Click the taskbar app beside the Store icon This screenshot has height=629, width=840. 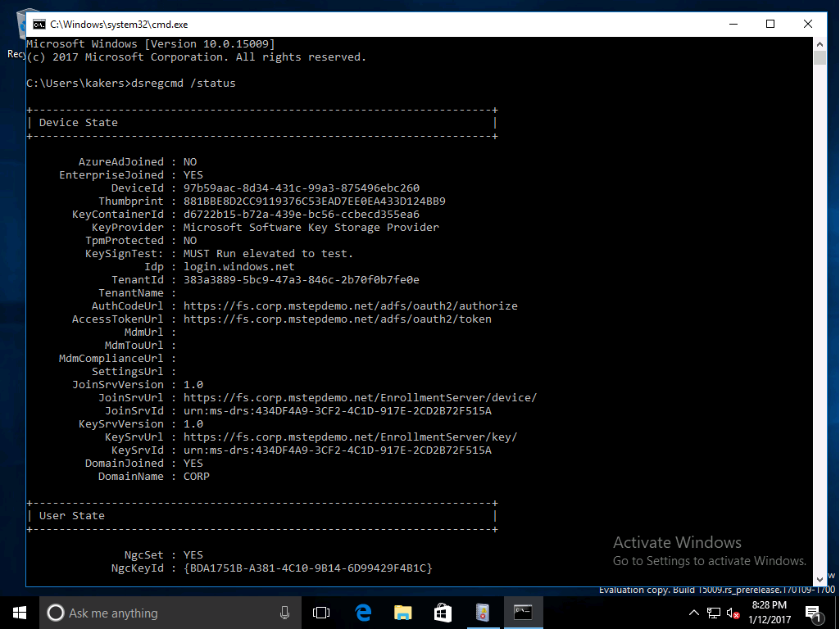tap(483, 613)
